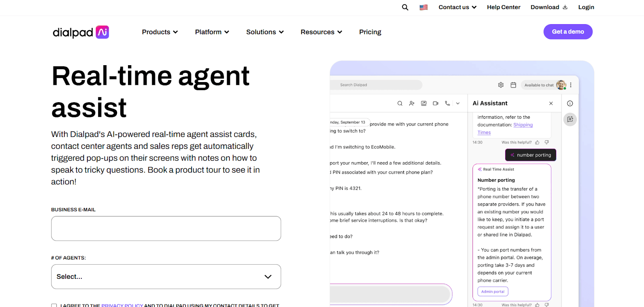The width and height of the screenshot is (644, 307).
Task: Open the Resources menu
Action: pyautogui.click(x=321, y=32)
